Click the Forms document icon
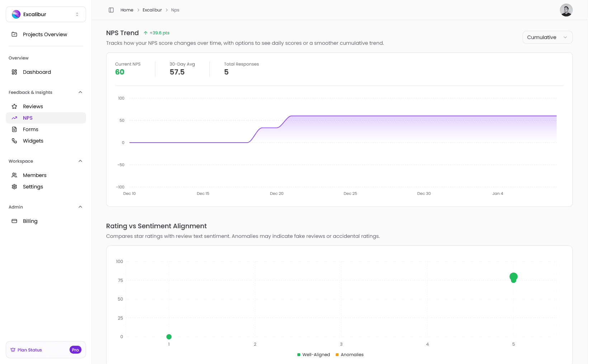Viewport: 590px width, 364px height. (14, 129)
